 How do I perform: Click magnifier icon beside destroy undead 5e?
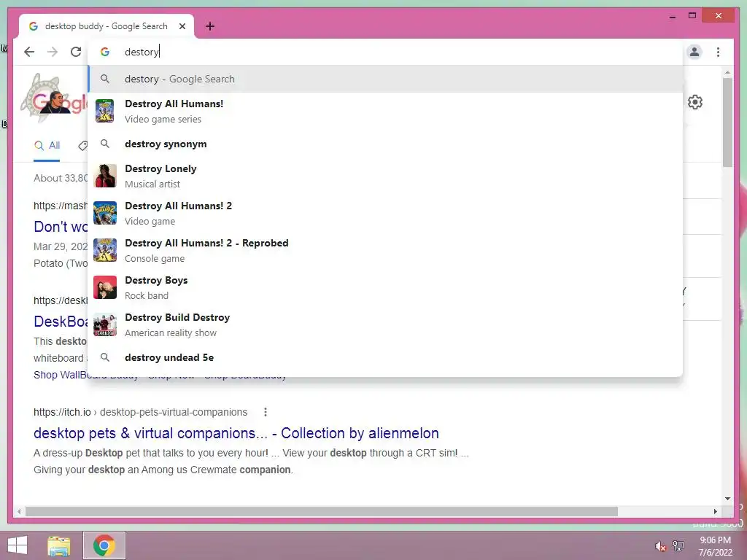pos(105,357)
